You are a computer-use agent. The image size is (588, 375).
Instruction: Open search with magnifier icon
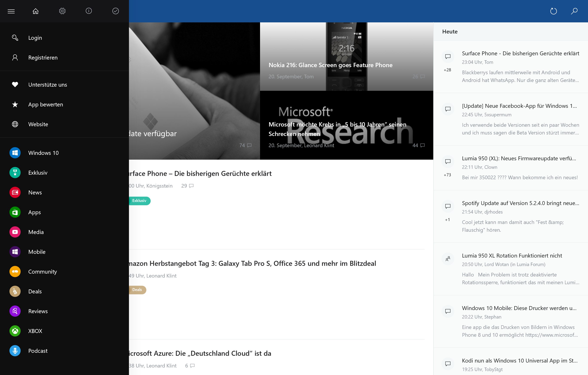[574, 11]
